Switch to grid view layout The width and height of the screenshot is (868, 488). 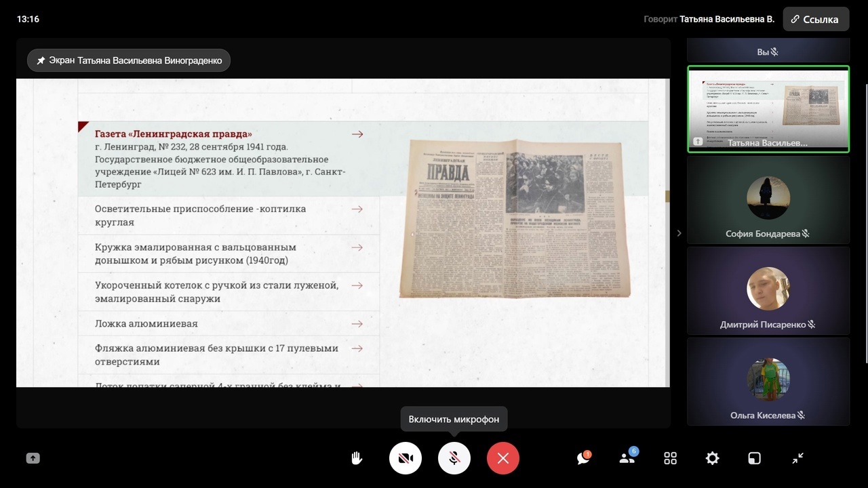click(670, 458)
